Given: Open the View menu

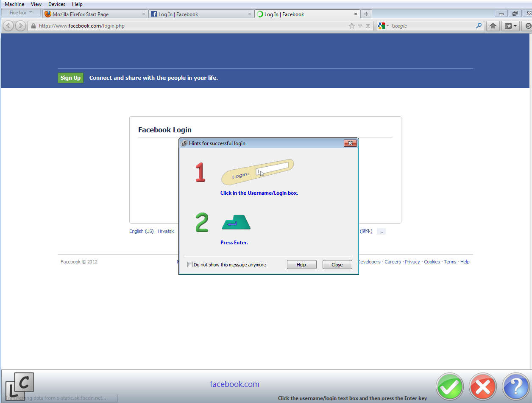Looking at the screenshot, I should point(36,4).
